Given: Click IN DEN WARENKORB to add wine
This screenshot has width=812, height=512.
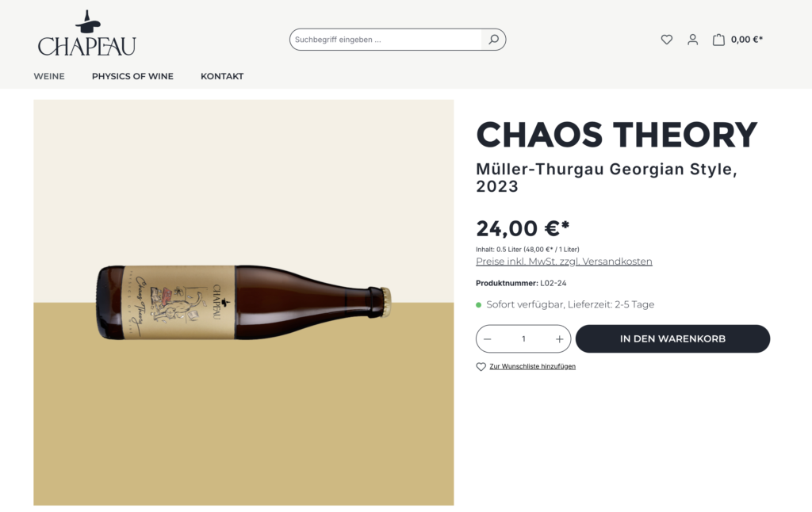Looking at the screenshot, I should (x=672, y=338).
